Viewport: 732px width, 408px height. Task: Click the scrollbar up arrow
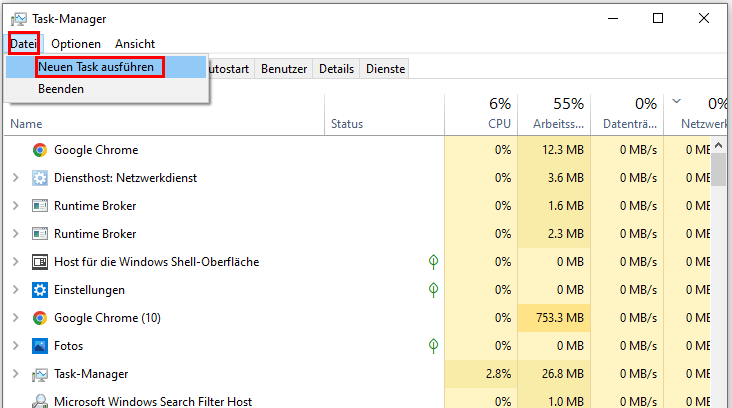point(718,146)
